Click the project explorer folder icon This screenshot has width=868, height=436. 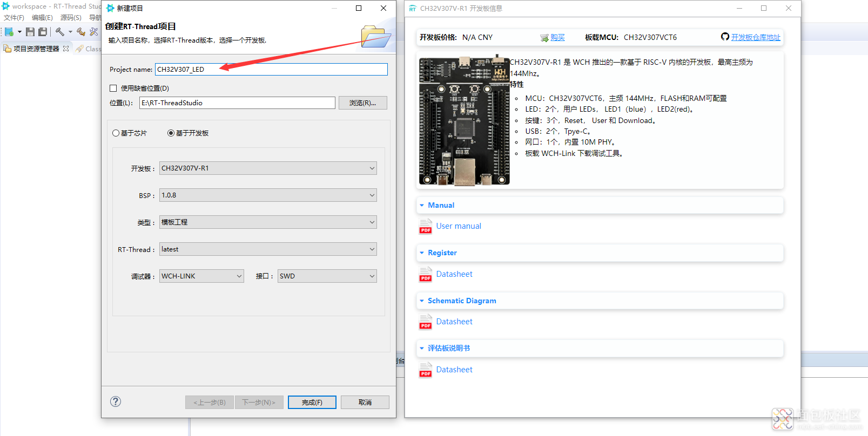tap(8, 49)
